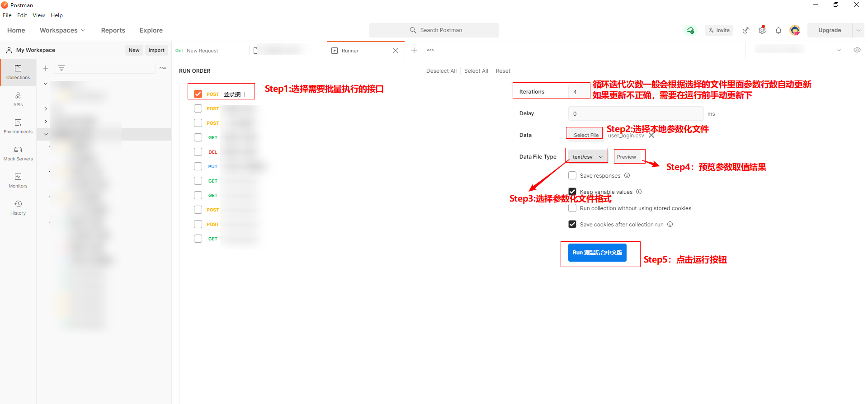This screenshot has height=404, width=868.
Task: Reset the run order
Action: click(503, 71)
